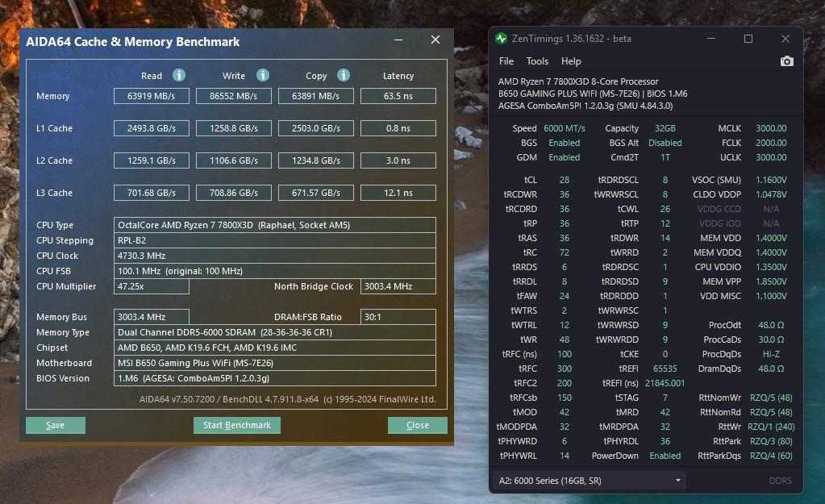The width and height of the screenshot is (825, 504).
Task: Click the CPU Type text field
Action: point(274,225)
